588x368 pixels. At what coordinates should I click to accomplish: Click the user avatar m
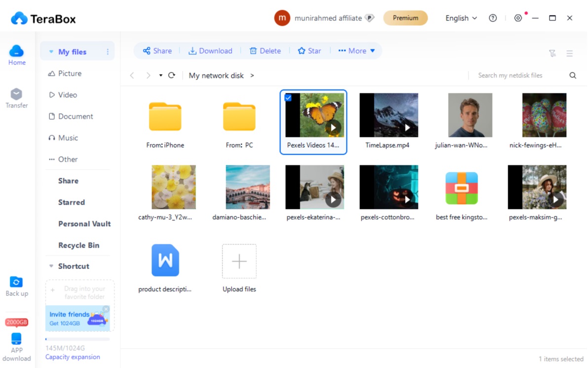[x=282, y=18]
